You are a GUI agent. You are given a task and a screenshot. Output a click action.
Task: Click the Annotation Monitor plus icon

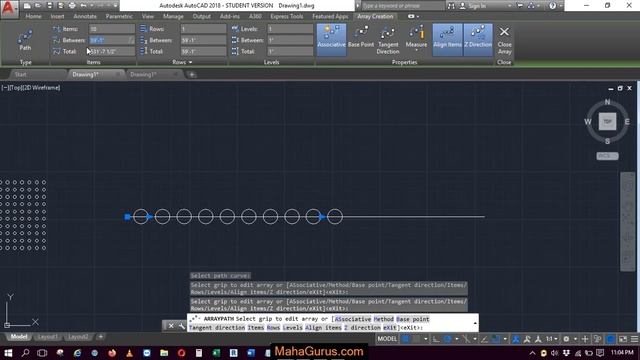(585, 339)
